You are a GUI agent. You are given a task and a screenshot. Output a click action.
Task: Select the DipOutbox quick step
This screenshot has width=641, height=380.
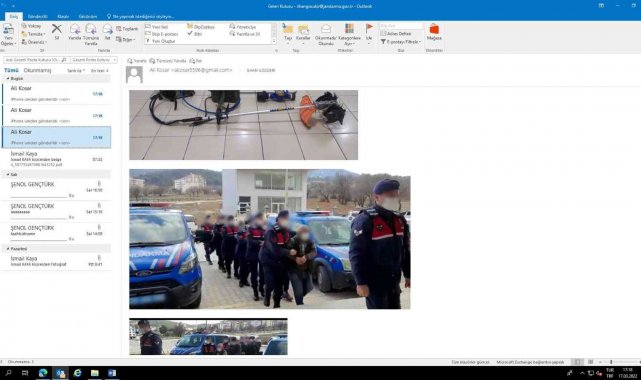[201, 27]
